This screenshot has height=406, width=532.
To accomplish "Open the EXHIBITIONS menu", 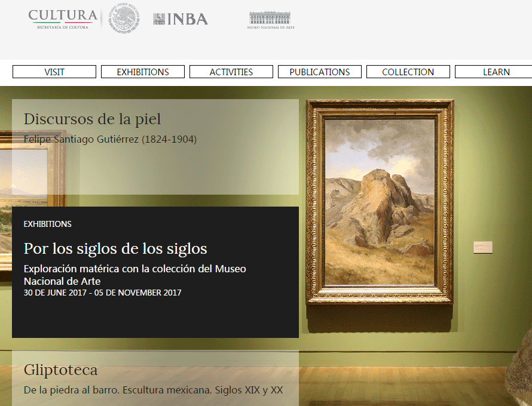I will (x=143, y=72).
